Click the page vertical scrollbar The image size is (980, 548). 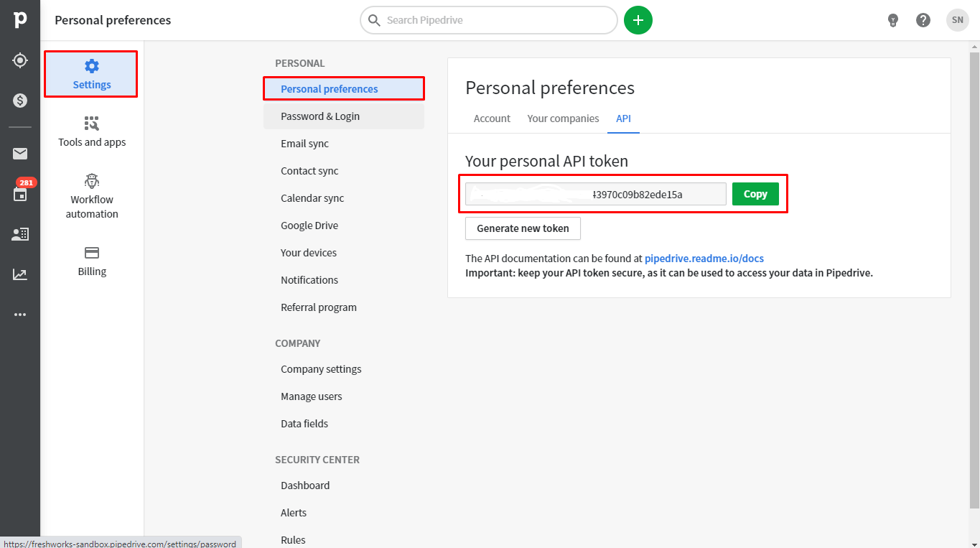pyautogui.click(x=974, y=280)
